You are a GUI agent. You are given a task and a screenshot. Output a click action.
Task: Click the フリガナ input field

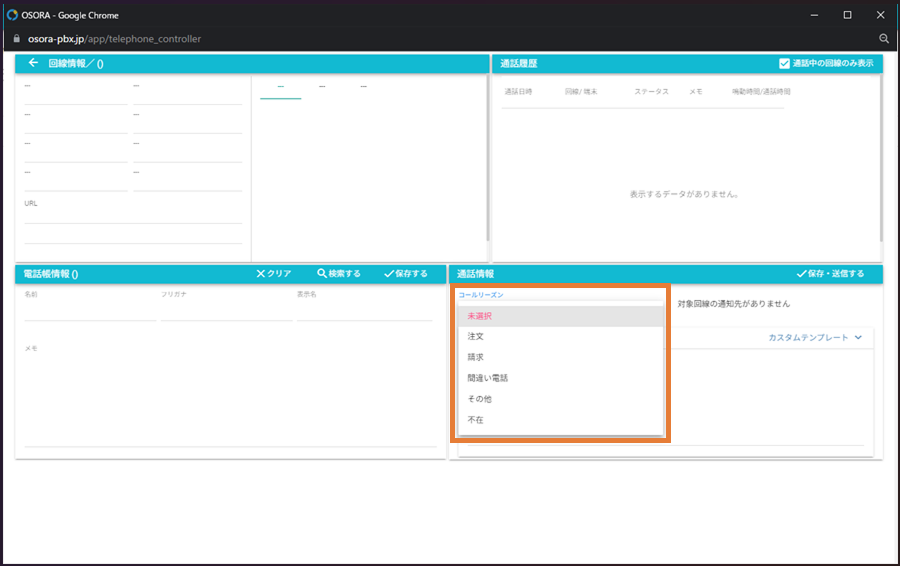click(x=226, y=311)
